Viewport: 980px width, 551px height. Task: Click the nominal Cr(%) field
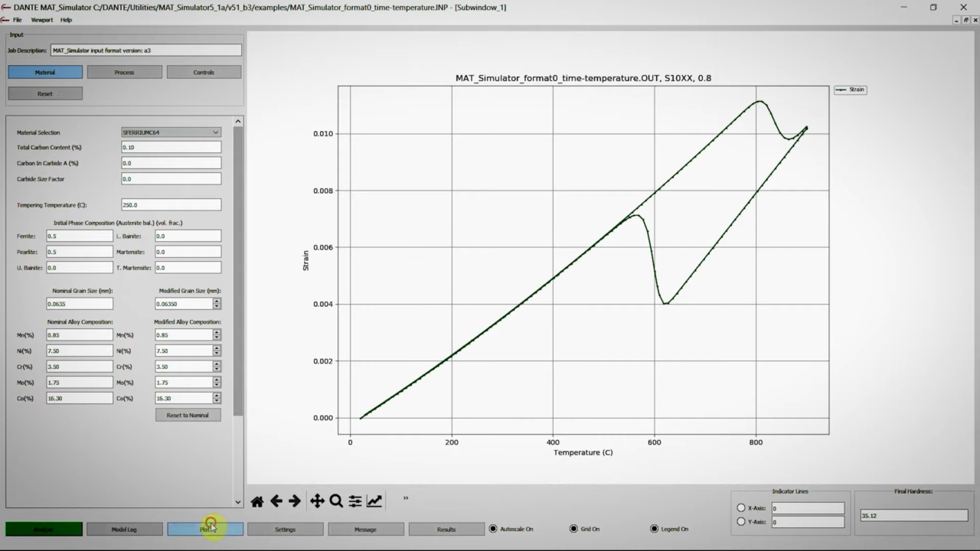click(80, 367)
